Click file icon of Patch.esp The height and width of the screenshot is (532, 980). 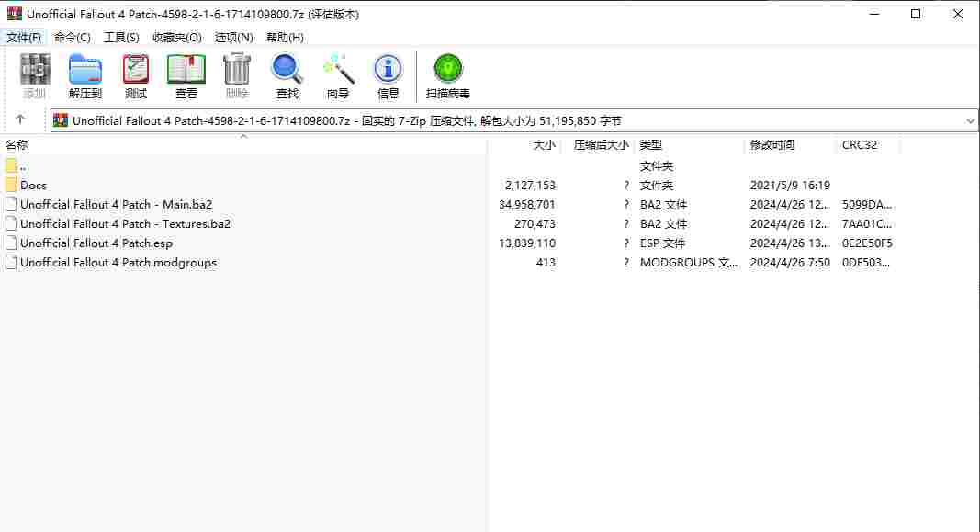[11, 243]
